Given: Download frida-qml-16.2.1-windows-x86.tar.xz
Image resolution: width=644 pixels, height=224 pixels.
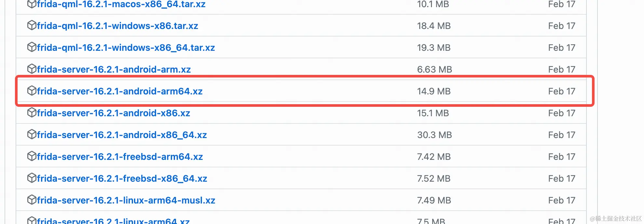Looking at the screenshot, I should pyautogui.click(x=117, y=26).
